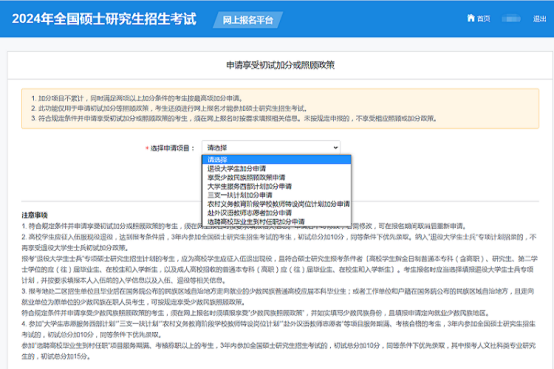Click the house icon in the header
The width and height of the screenshot is (554, 369).
click(x=471, y=18)
